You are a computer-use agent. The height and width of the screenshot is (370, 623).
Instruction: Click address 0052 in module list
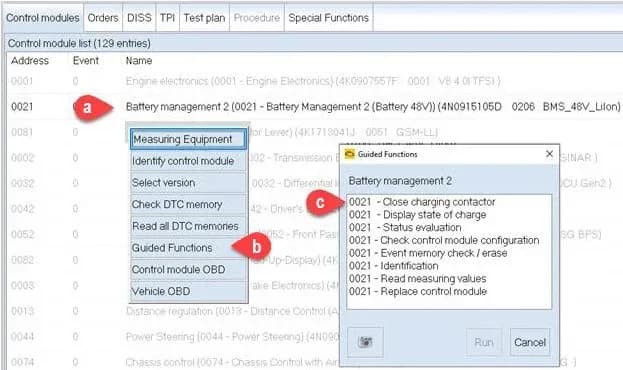(22, 234)
